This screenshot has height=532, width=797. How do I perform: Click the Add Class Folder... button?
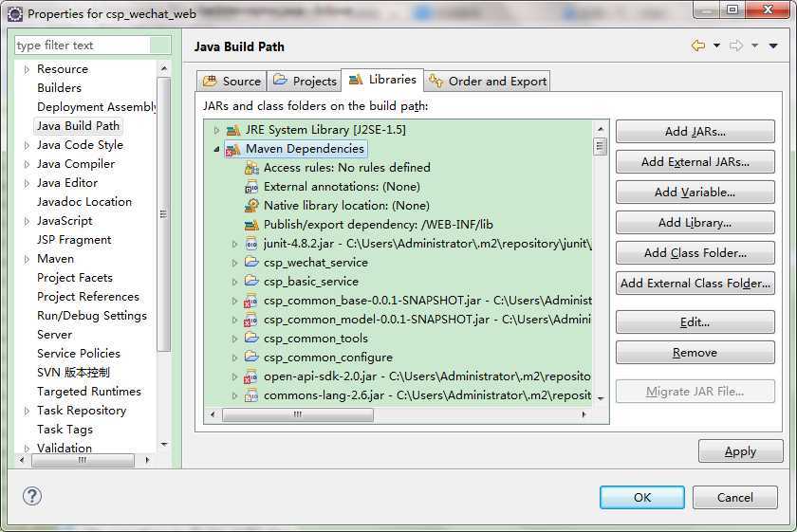click(695, 252)
